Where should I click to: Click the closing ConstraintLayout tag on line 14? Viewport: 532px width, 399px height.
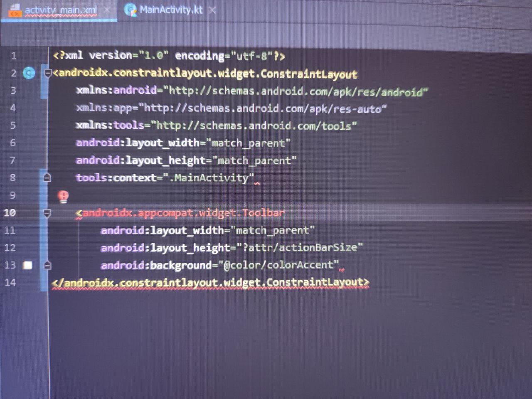coord(210,283)
